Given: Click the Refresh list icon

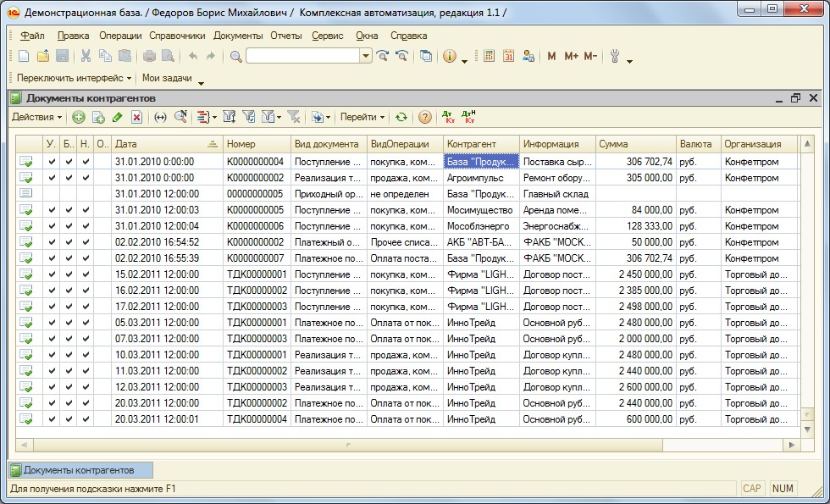Looking at the screenshot, I should coord(401,117).
